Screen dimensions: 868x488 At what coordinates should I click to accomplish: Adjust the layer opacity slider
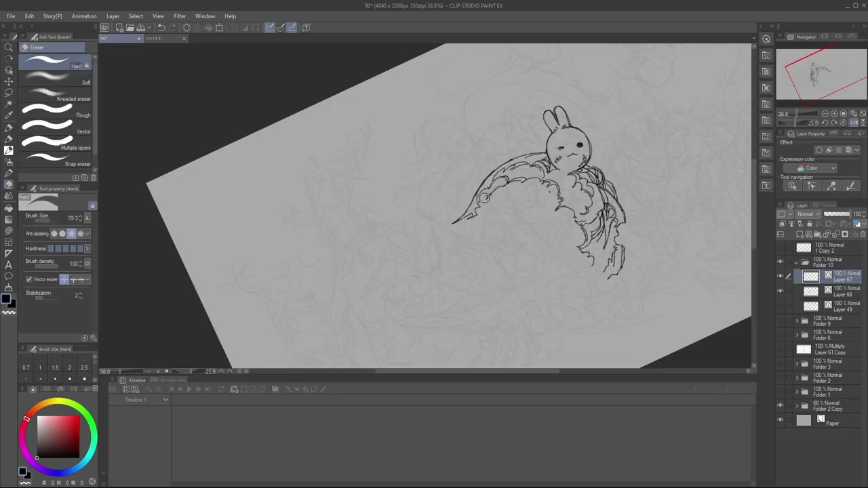[x=837, y=214]
